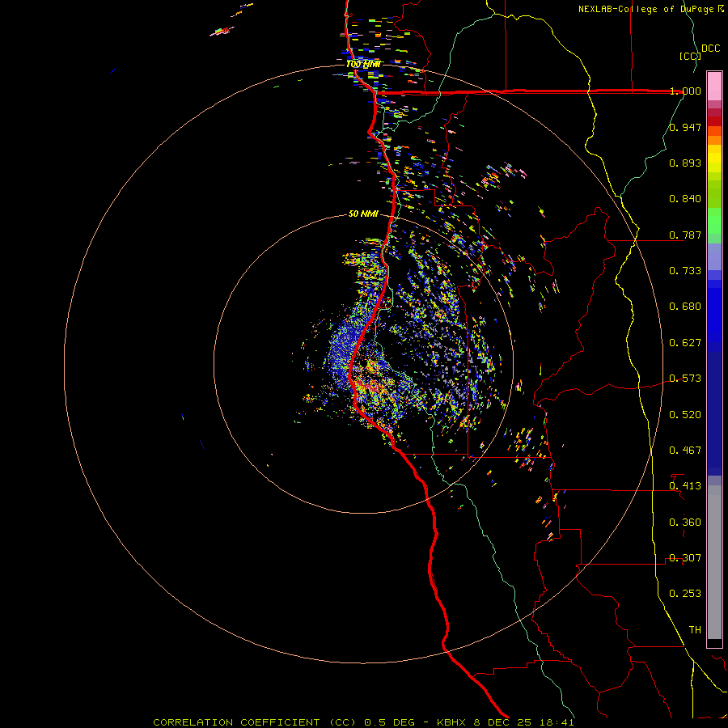Click the KBHX radar site identifier

(451, 722)
